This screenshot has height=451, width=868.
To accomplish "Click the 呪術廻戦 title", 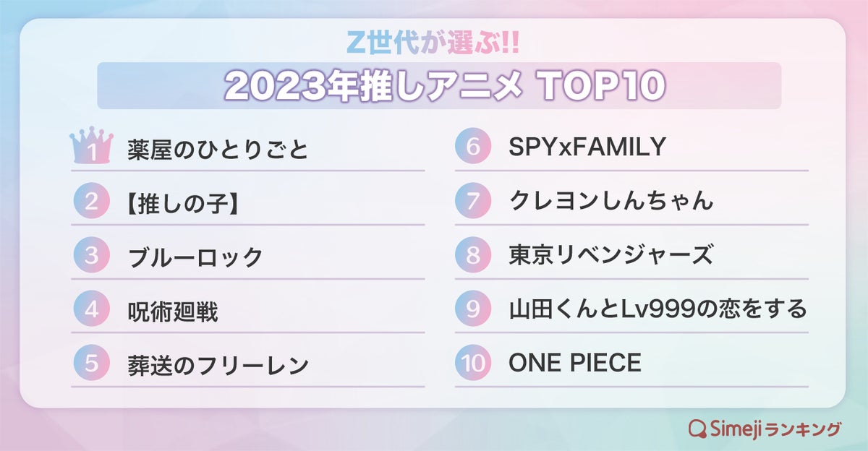I will click(x=171, y=311).
